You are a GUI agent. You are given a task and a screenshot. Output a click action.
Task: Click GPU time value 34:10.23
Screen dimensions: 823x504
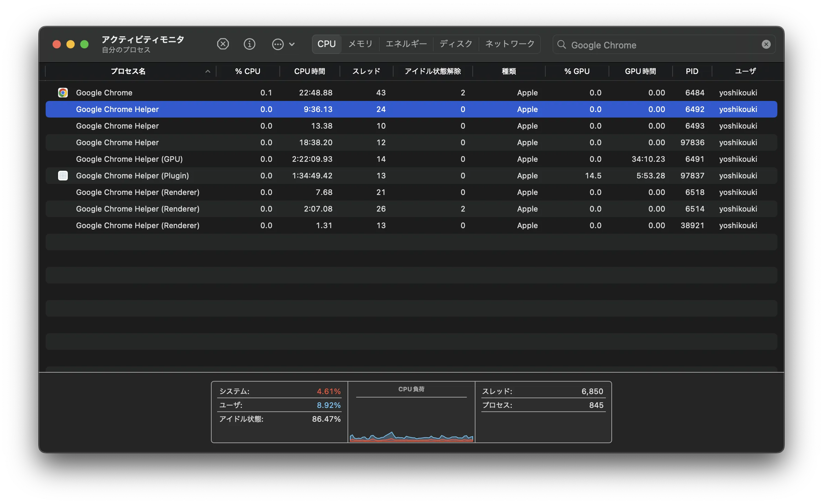point(648,159)
